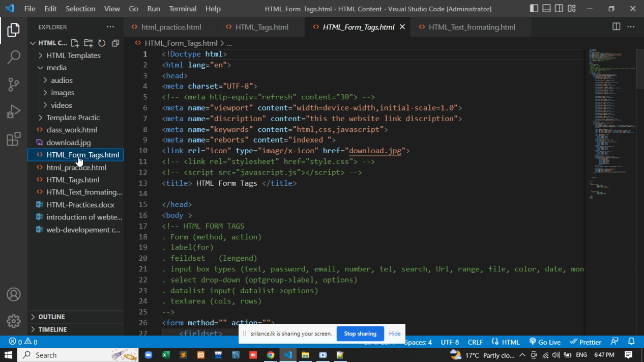Image resolution: width=644 pixels, height=362 pixels.
Task: Expand the TIMELINE section
Action: [x=52, y=329]
